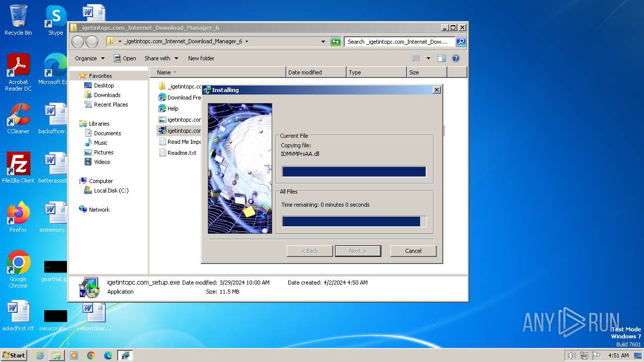Screen dimensions: 644x362
Task: Click the address bar refresh icon
Action: (336, 42)
